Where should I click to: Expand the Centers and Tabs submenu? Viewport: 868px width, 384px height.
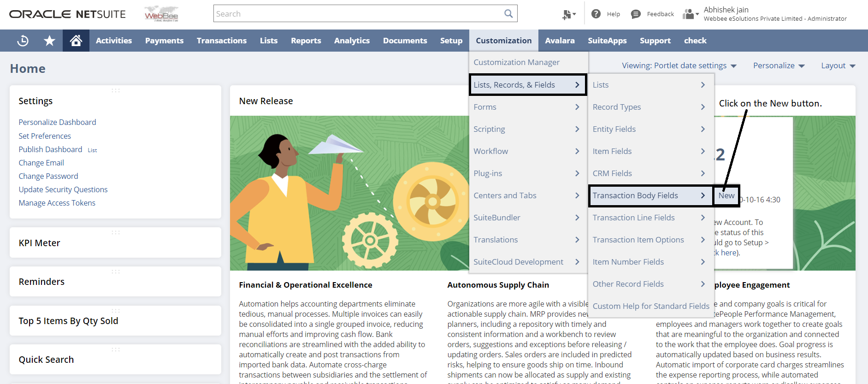[x=528, y=195]
